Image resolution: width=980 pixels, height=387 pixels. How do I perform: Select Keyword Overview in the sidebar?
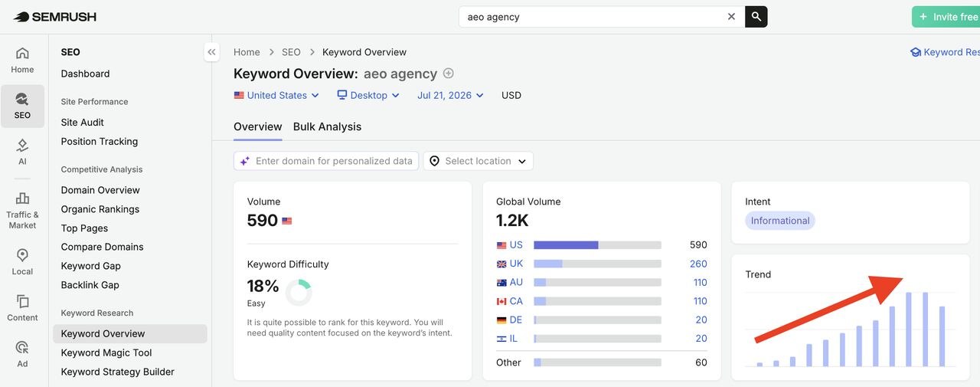[x=130, y=333]
